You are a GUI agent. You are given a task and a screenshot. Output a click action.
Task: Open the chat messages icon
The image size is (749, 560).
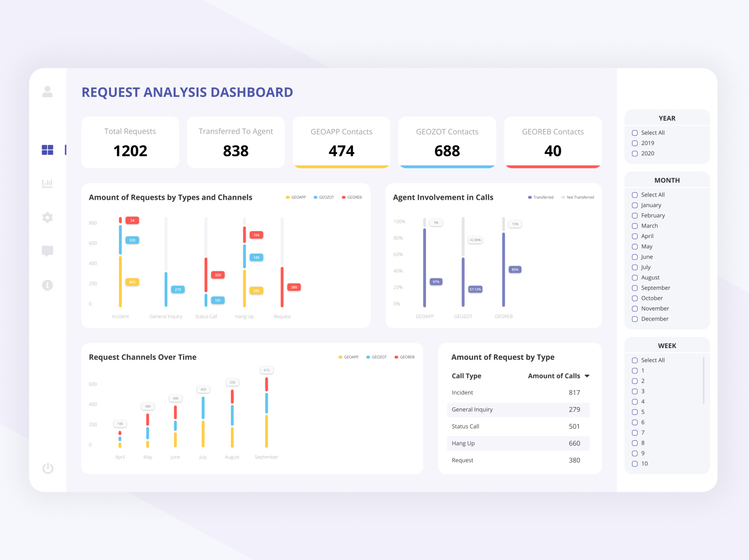point(47,251)
